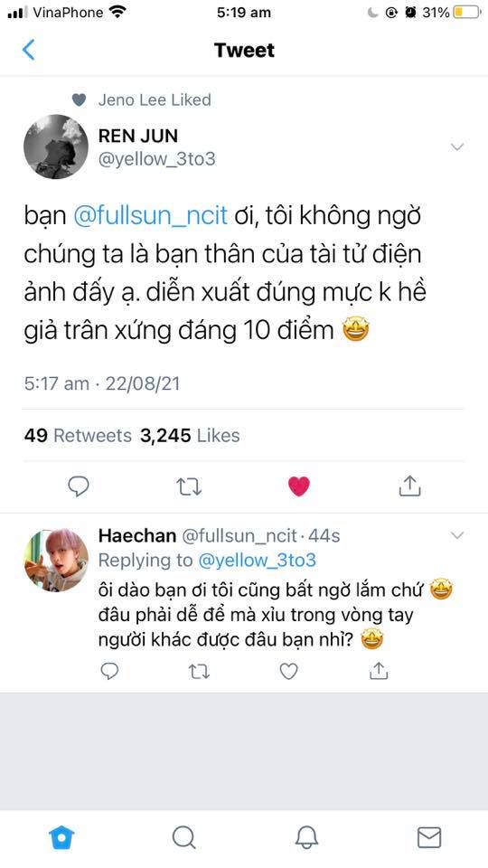View the list of 49 Retweets
Viewport: 488px width, 868px height.
[x=78, y=436]
